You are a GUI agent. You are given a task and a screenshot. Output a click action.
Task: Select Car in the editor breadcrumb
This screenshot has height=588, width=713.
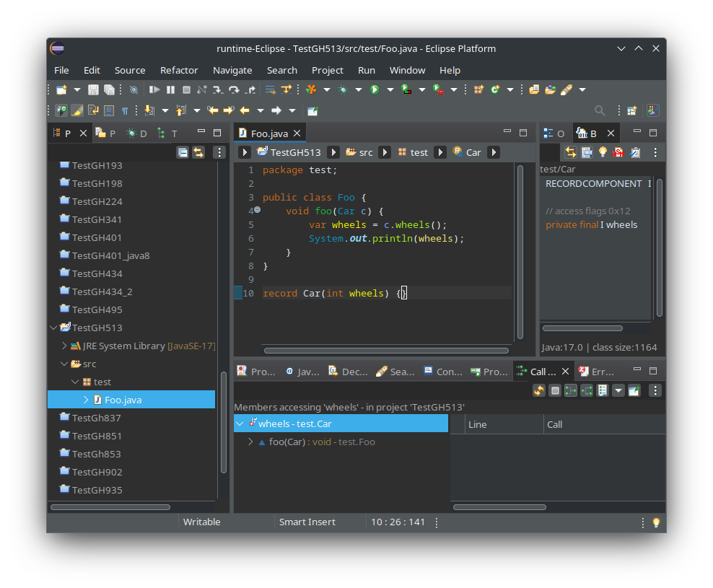tap(473, 152)
